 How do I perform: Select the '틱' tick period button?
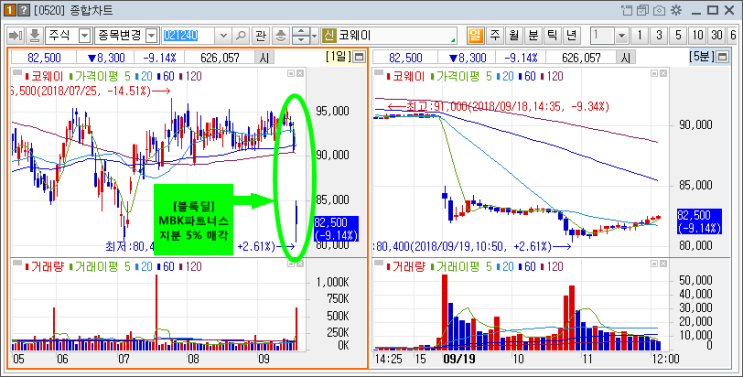coord(552,35)
